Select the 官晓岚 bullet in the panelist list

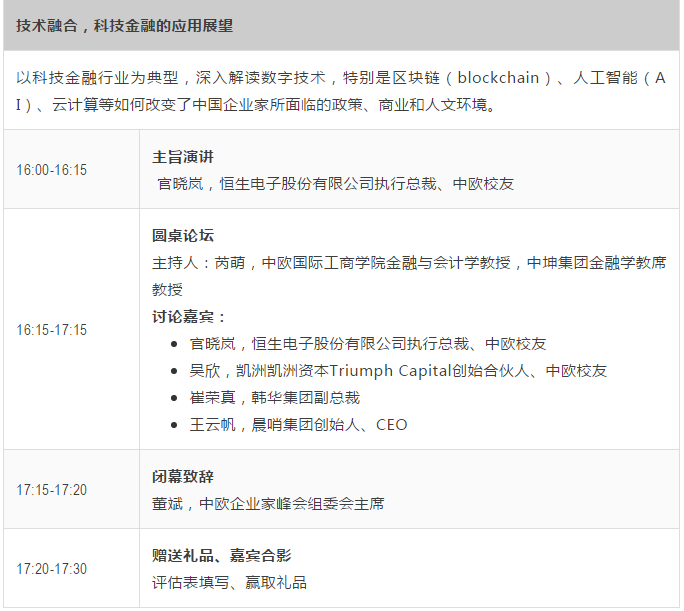[x=368, y=344]
